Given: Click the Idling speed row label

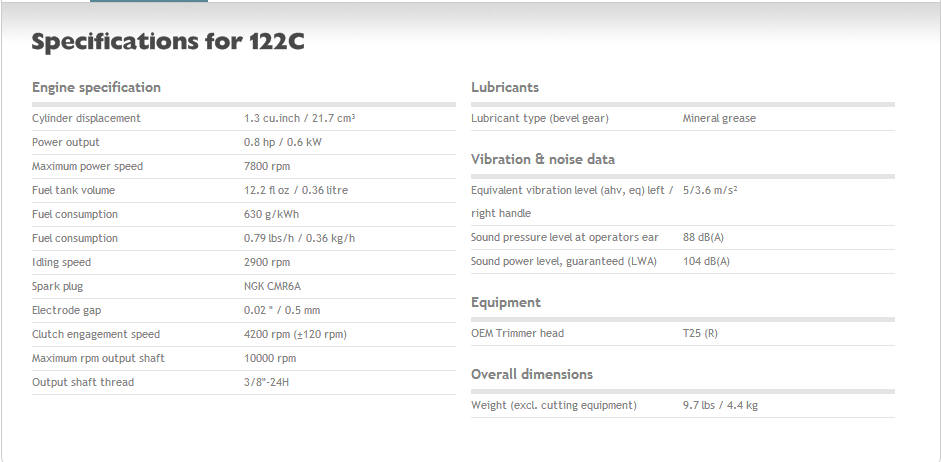Looking at the screenshot, I should point(61,262).
